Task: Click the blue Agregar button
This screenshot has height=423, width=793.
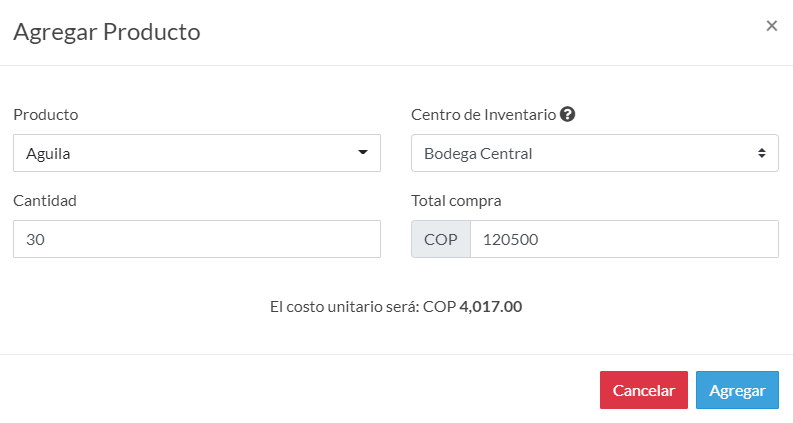Action: [737, 390]
